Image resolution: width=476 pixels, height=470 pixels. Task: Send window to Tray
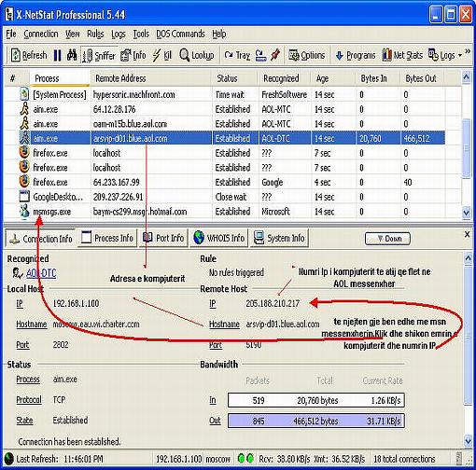[237, 56]
